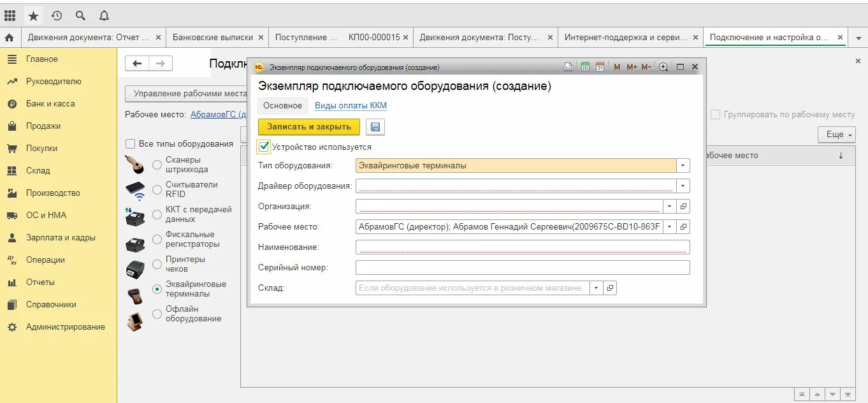Click 'Записать и закрыть' button
The height and width of the screenshot is (403, 868).
[309, 127]
